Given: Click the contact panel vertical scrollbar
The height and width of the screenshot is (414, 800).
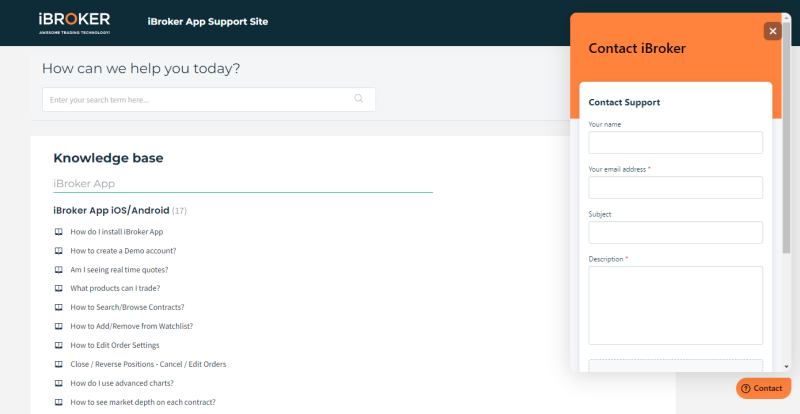Looking at the screenshot, I should click(x=786, y=138).
